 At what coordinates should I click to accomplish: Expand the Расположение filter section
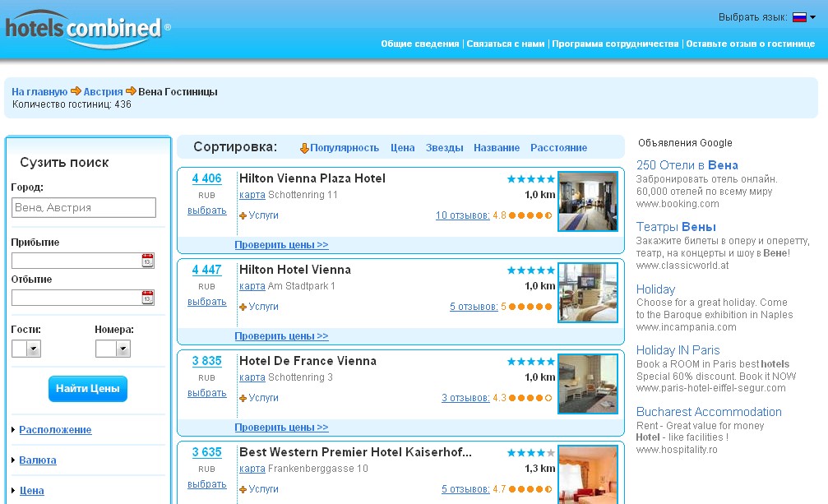coord(55,429)
